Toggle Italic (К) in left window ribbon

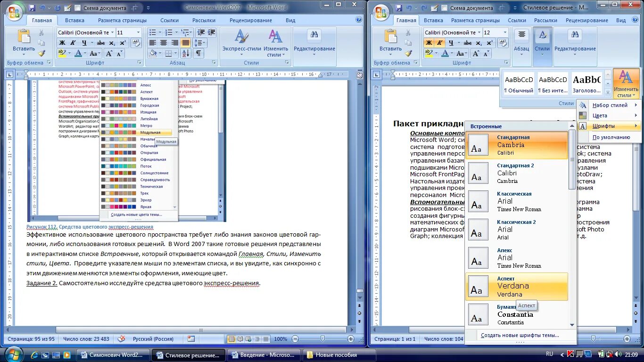73,43
